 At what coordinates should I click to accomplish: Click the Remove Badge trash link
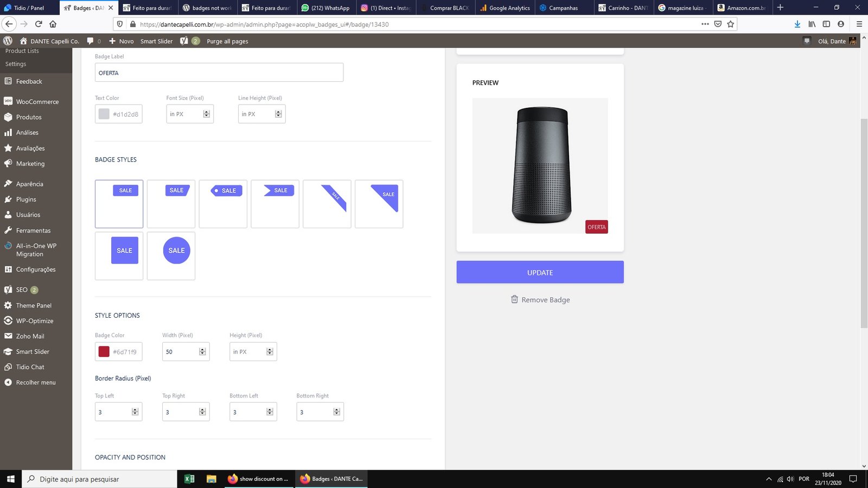coord(540,299)
